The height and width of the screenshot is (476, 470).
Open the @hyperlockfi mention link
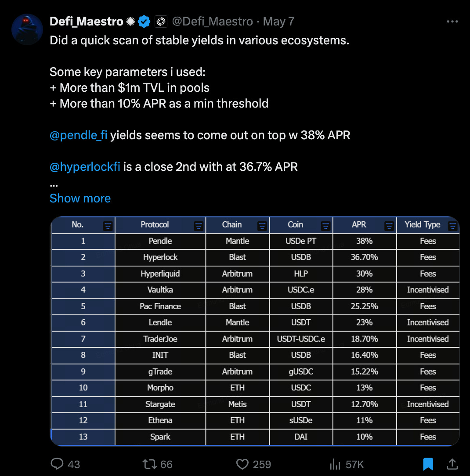(x=85, y=167)
